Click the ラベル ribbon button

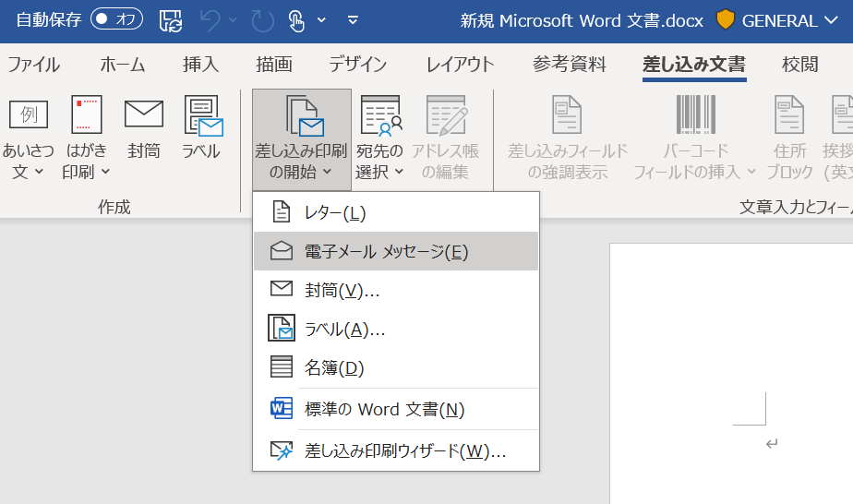click(x=201, y=126)
